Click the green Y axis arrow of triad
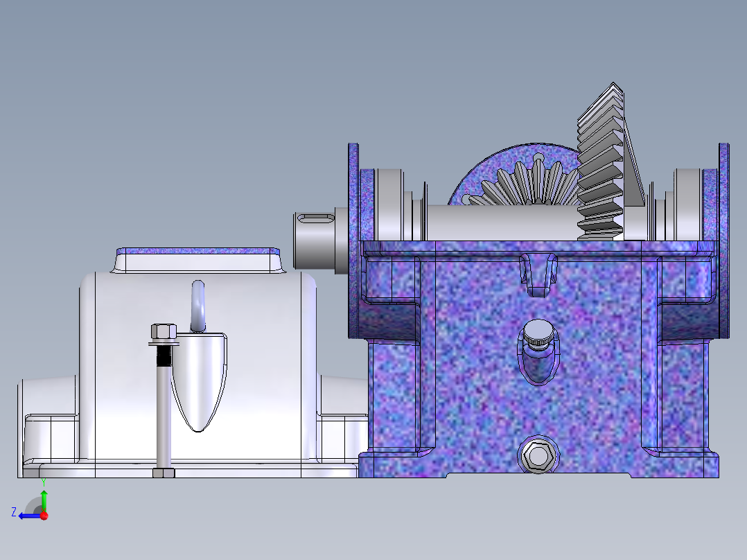Screen dimensions: 747x560 [x=44, y=500]
